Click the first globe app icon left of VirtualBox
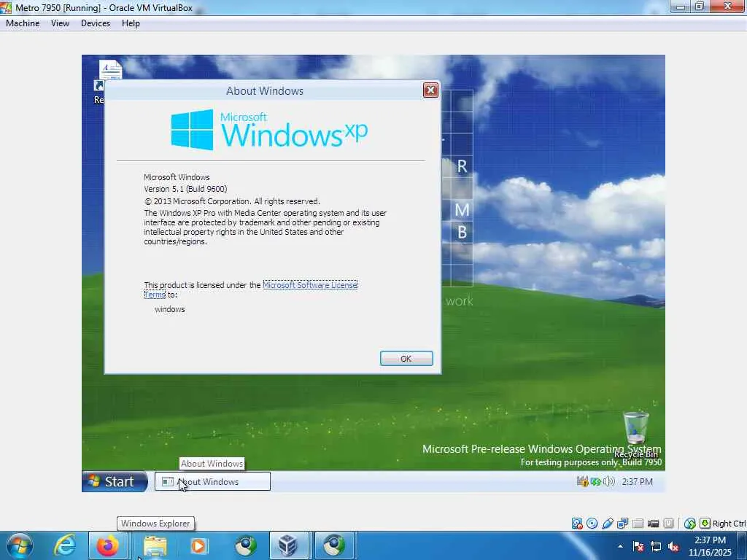This screenshot has width=747, height=560. tap(245, 545)
